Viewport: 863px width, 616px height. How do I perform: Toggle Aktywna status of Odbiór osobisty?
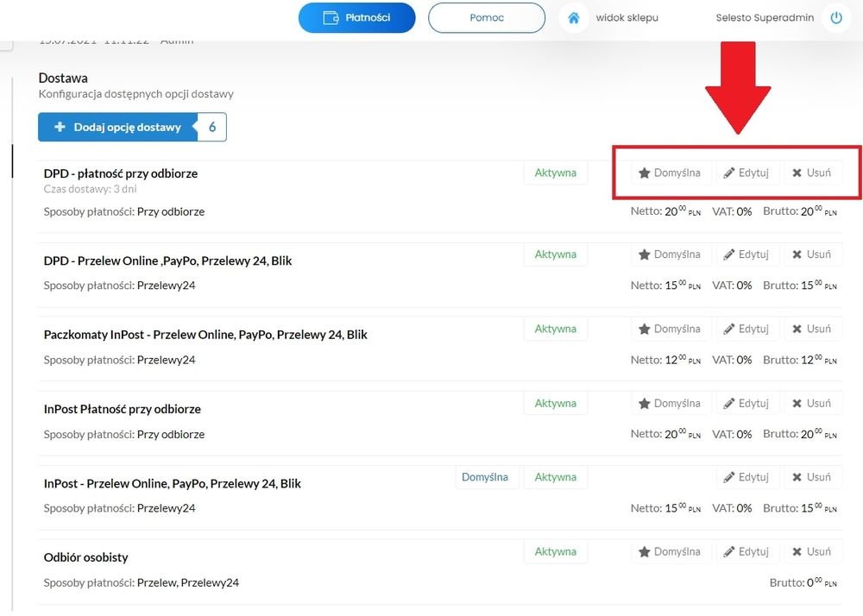(555, 551)
